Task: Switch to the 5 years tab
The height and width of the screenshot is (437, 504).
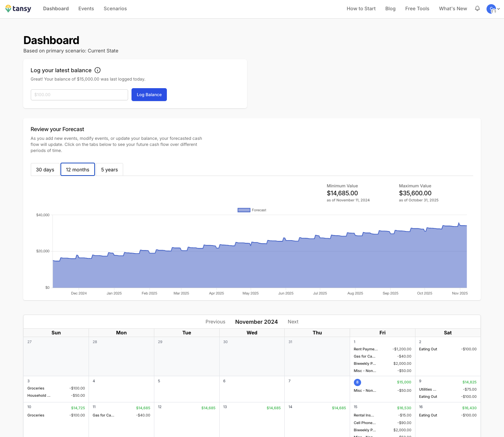Action: pyautogui.click(x=109, y=169)
